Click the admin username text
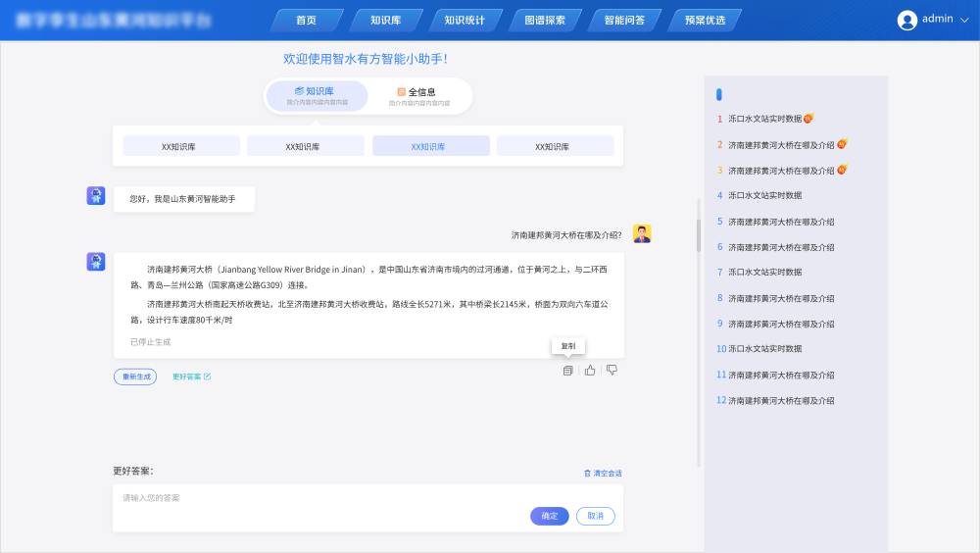 [938, 19]
